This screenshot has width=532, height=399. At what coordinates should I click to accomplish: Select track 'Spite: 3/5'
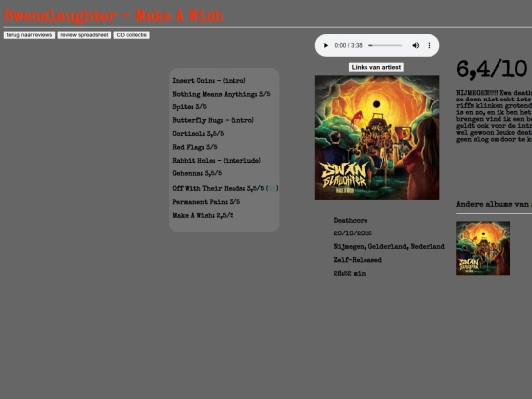pyautogui.click(x=190, y=106)
